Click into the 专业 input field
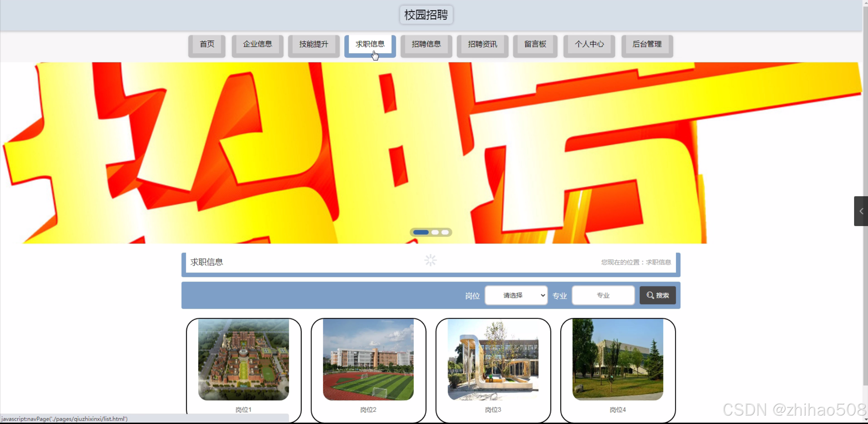This screenshot has height=424, width=868. [603, 295]
